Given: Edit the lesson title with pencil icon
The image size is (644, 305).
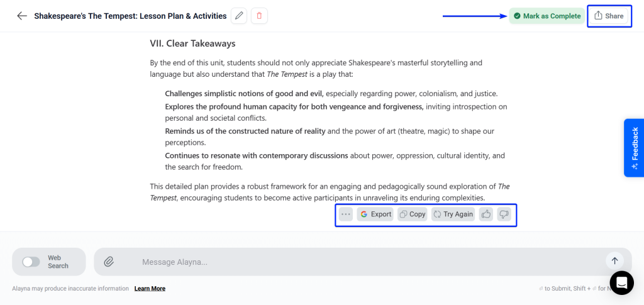Looking at the screenshot, I should [239, 16].
